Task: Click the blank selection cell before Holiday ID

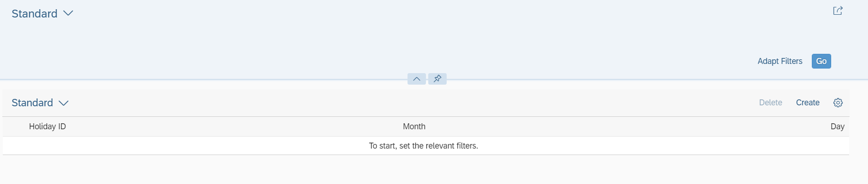Action: 14,126
